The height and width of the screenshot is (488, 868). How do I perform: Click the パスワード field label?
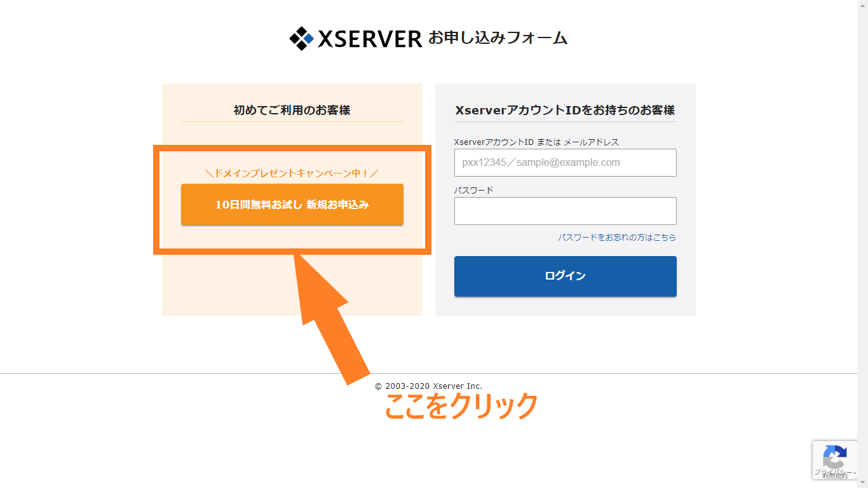[474, 190]
